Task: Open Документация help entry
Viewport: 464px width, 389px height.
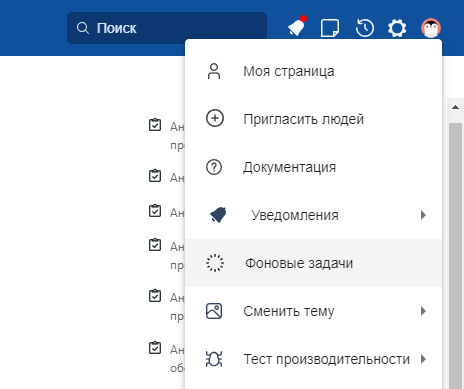Action: click(x=313, y=167)
